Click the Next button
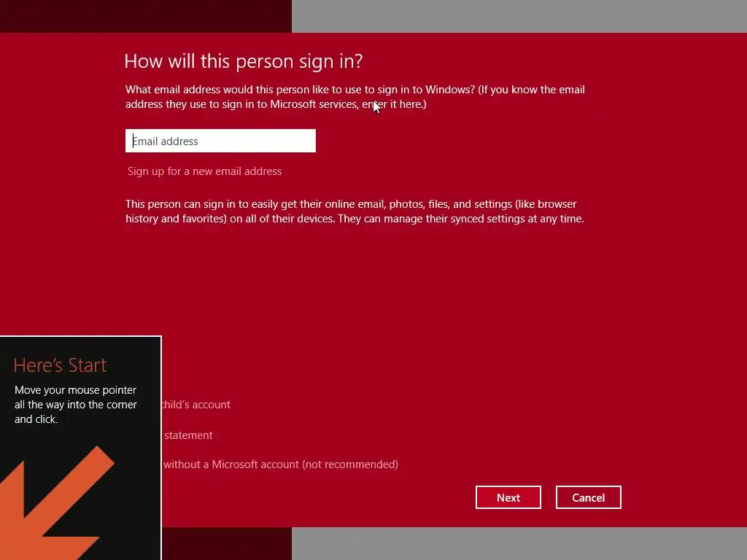 (x=508, y=497)
